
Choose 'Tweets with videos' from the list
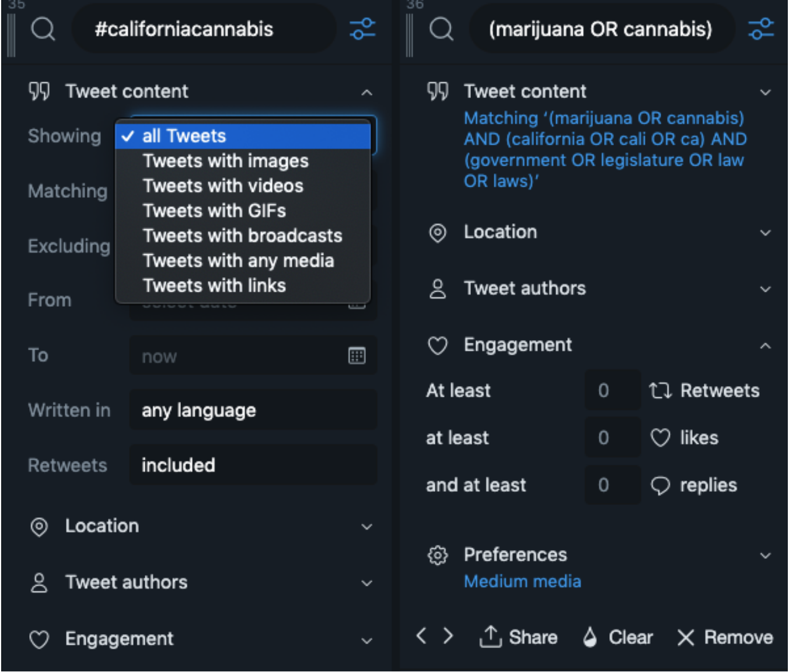pyautogui.click(x=223, y=186)
